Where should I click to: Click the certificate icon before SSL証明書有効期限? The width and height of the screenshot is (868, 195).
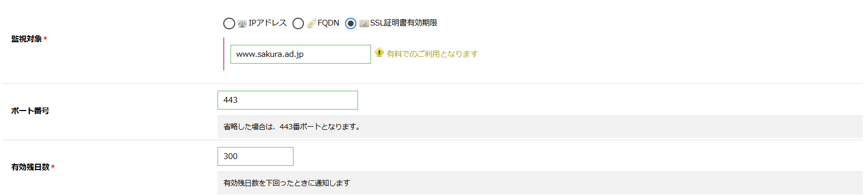tap(364, 23)
